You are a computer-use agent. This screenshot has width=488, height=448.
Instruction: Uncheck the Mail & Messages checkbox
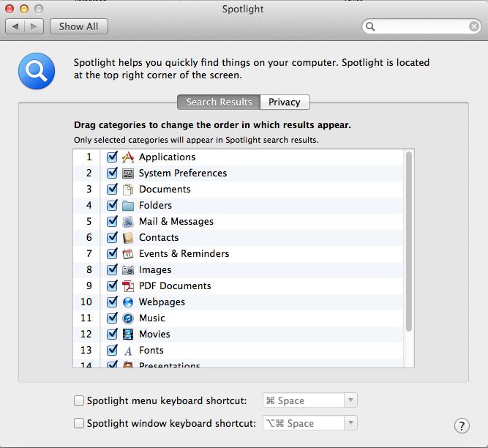coord(112,221)
